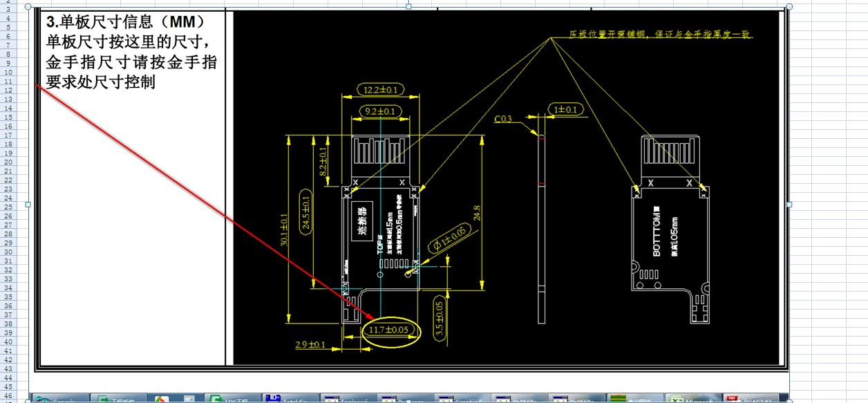The width and height of the screenshot is (868, 403).
Task: Click the right-middle handle of the selected image
Action: (x=789, y=205)
